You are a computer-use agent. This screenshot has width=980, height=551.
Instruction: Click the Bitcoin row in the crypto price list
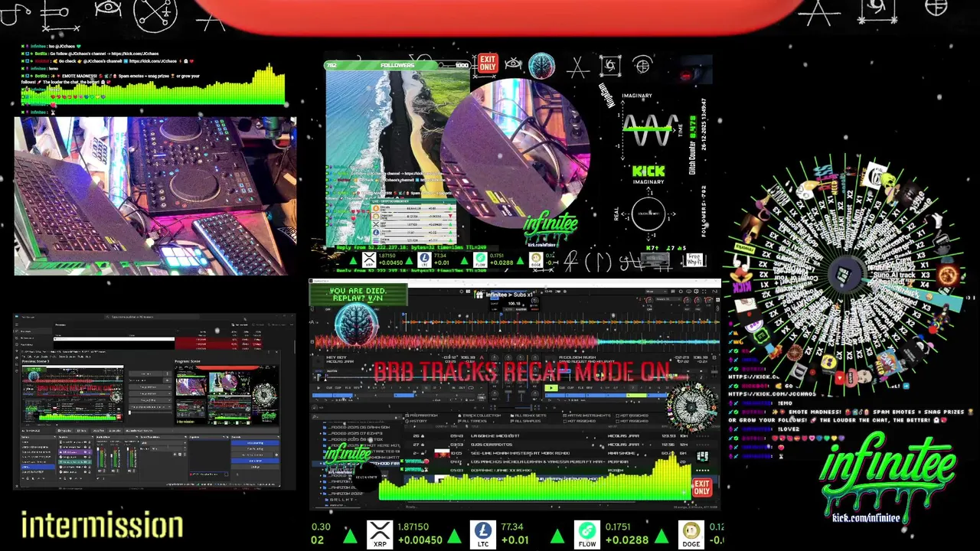click(413, 208)
